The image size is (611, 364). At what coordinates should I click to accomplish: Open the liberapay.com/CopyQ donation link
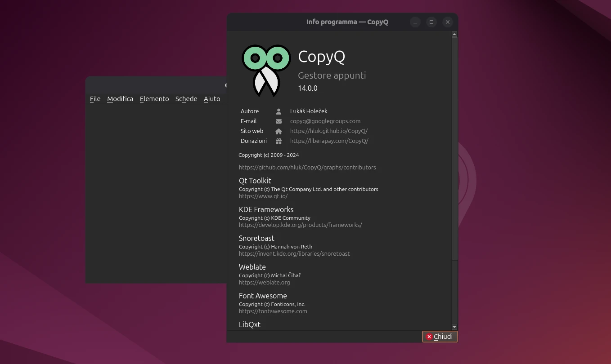point(329,141)
